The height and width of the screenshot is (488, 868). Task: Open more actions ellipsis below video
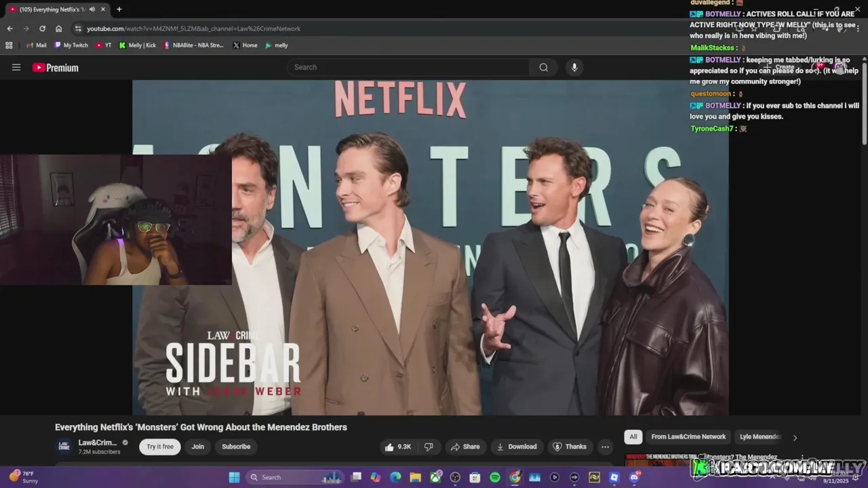[605, 447]
